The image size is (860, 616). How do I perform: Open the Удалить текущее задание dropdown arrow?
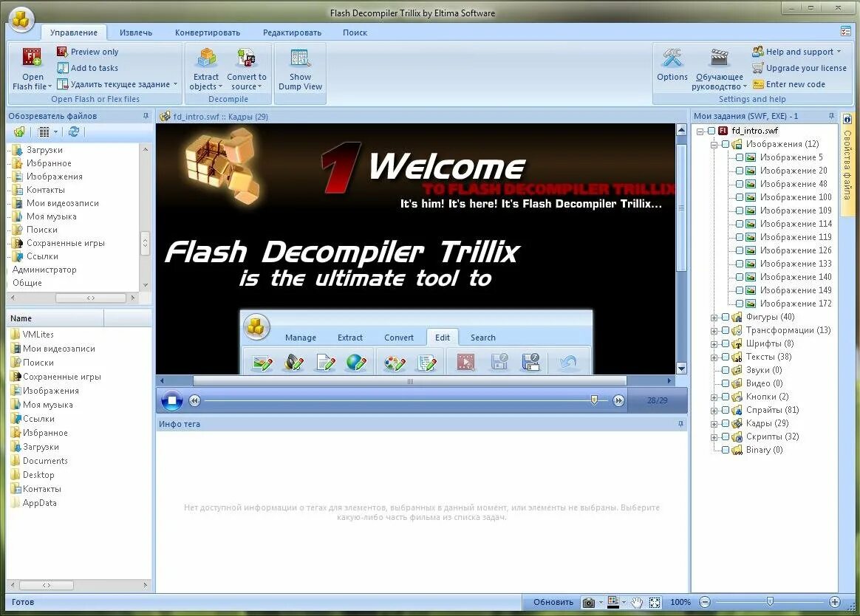[x=176, y=84]
